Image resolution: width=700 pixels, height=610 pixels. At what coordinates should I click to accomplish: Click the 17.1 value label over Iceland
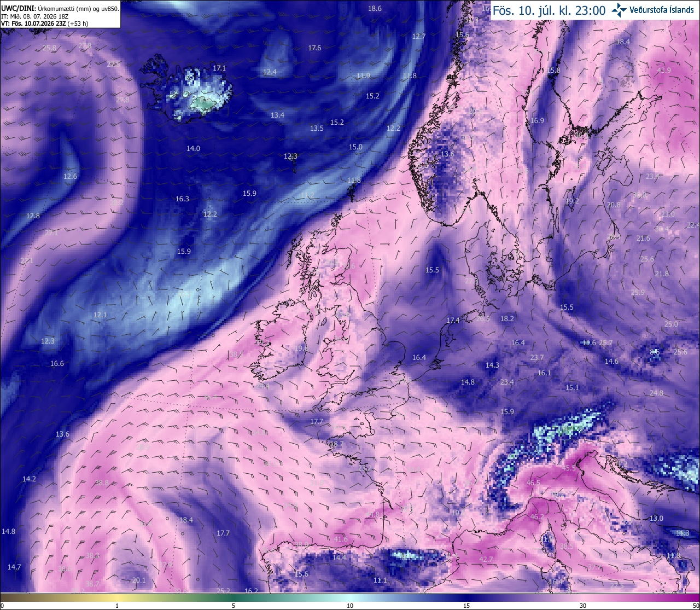pos(219,68)
